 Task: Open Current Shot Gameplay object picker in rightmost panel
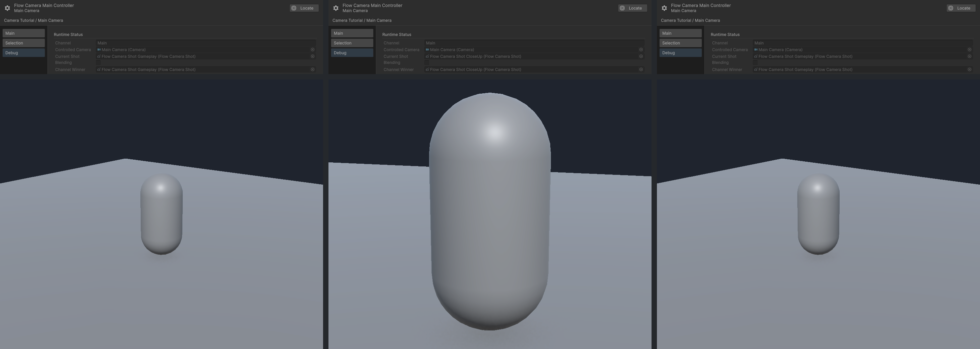pyautogui.click(x=969, y=56)
